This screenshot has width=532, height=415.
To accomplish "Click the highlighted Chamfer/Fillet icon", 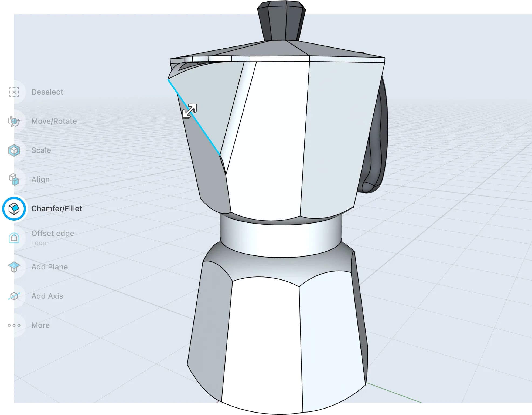I will tap(14, 209).
